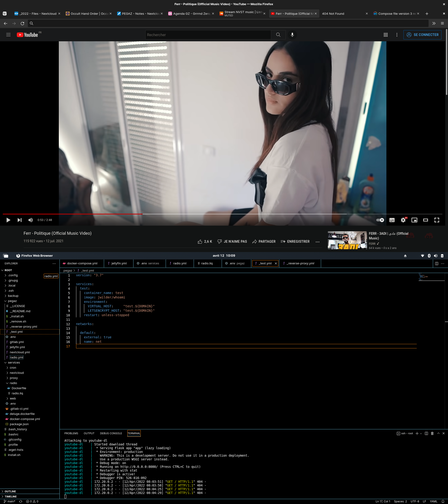The image size is (448, 504).
Task: Click the Rechercher search field
Action: click(208, 35)
